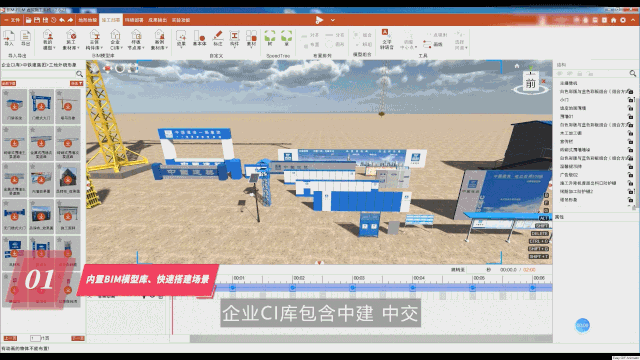Click the timeline horizontal scrollbar
Viewport: 640px width, 360px height.
[x=371, y=338]
